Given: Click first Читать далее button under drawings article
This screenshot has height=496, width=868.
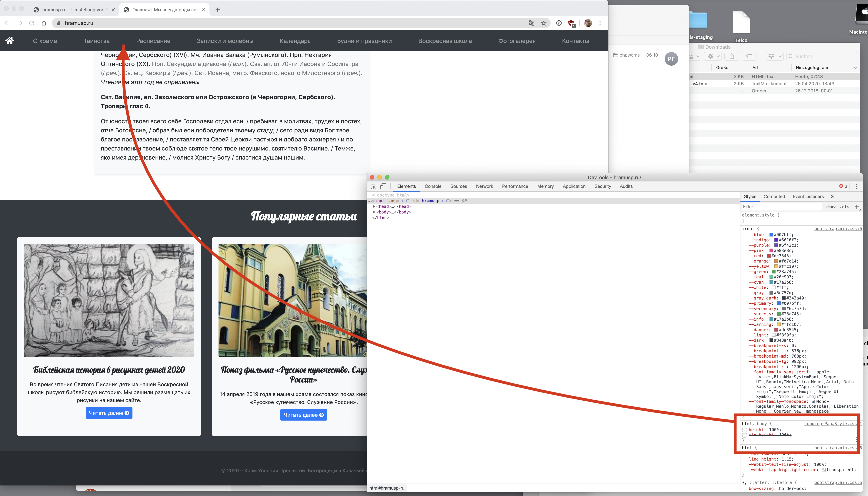Looking at the screenshot, I should (x=109, y=413).
